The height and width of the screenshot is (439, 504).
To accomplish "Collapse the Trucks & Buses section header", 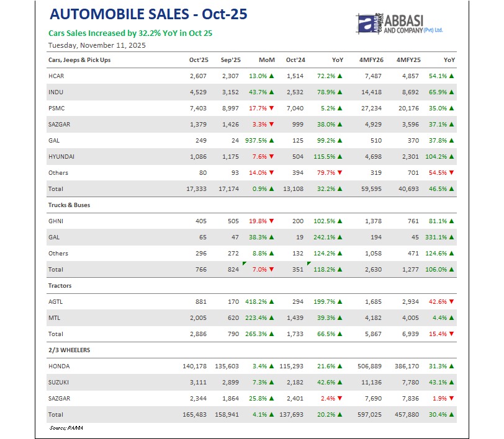I will coord(70,205).
